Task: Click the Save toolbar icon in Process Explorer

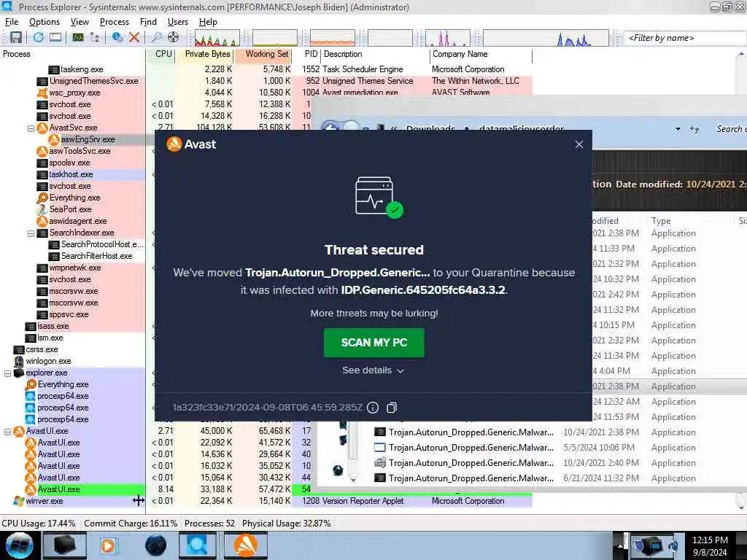Action: pyautogui.click(x=16, y=37)
